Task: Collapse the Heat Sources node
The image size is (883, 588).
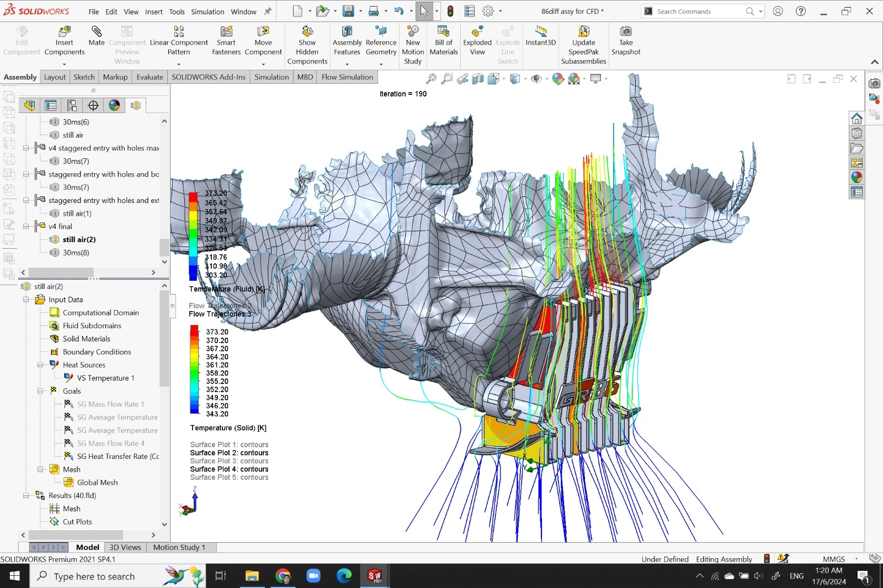Action: pos(40,365)
